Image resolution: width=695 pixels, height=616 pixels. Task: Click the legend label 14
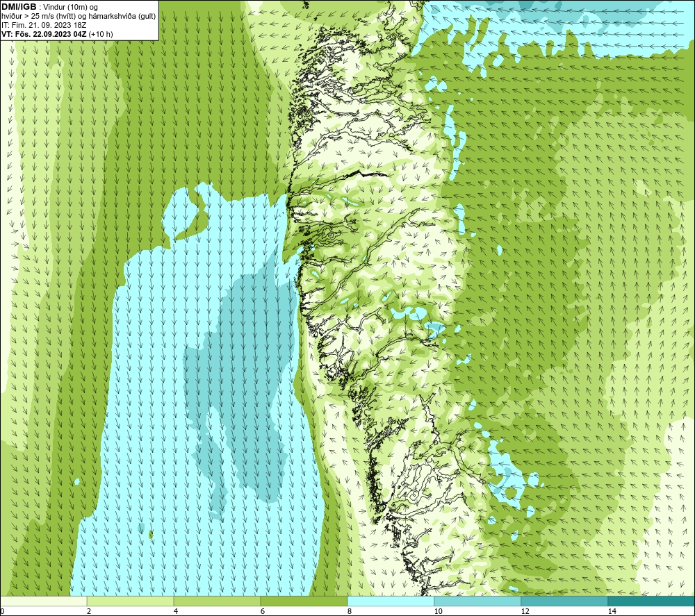612,612
